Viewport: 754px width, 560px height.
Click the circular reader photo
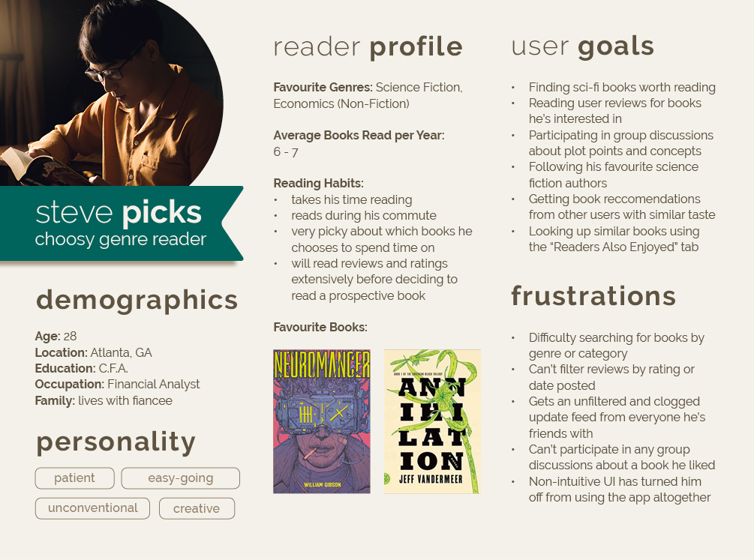112,93
